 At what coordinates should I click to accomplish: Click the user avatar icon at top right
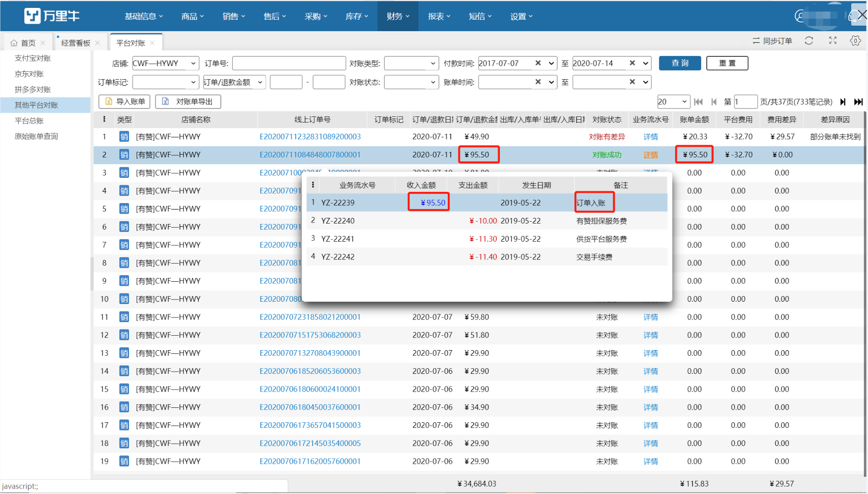pos(801,16)
